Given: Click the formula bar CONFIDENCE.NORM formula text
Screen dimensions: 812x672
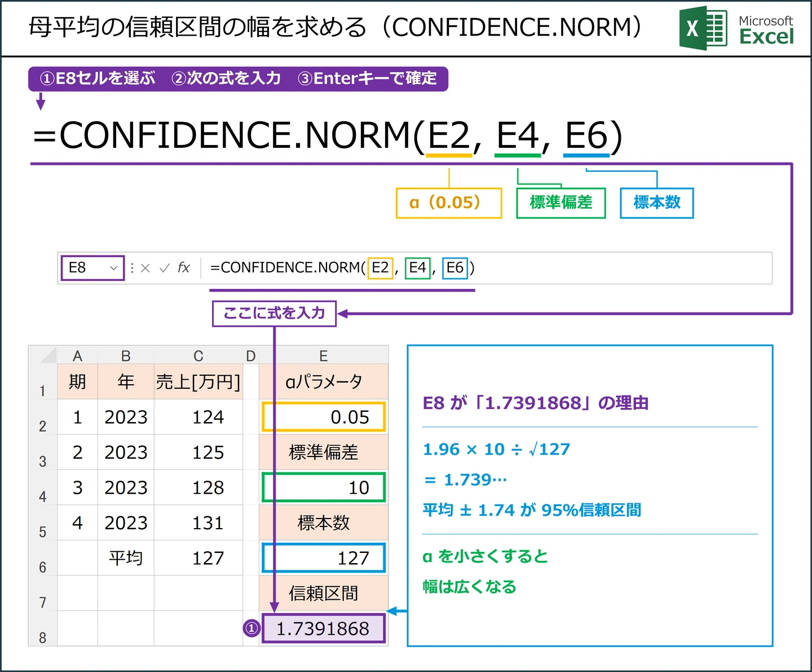Looking at the screenshot, I should coord(342,267).
